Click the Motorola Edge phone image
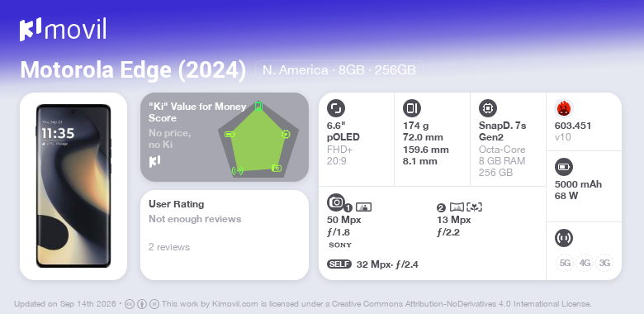 tap(73, 186)
